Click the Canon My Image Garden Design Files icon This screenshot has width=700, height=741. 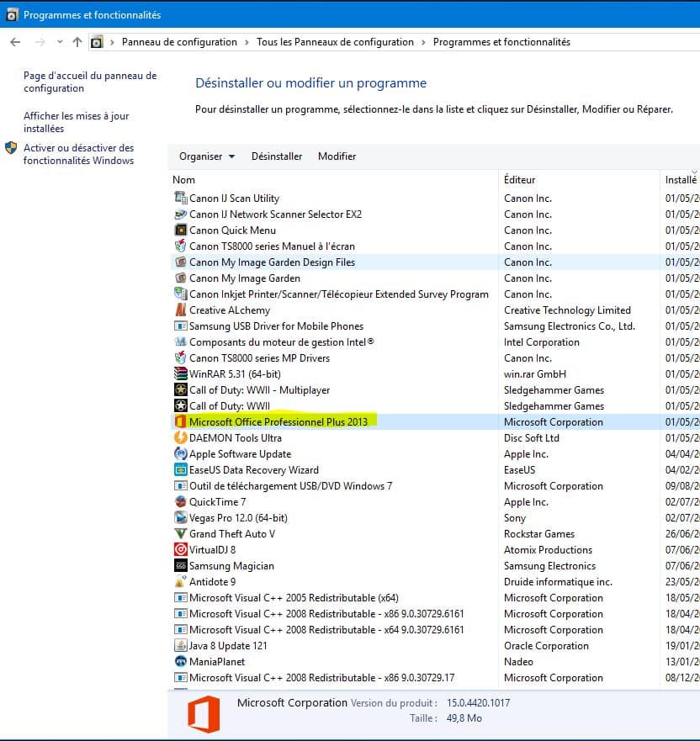pos(181,262)
